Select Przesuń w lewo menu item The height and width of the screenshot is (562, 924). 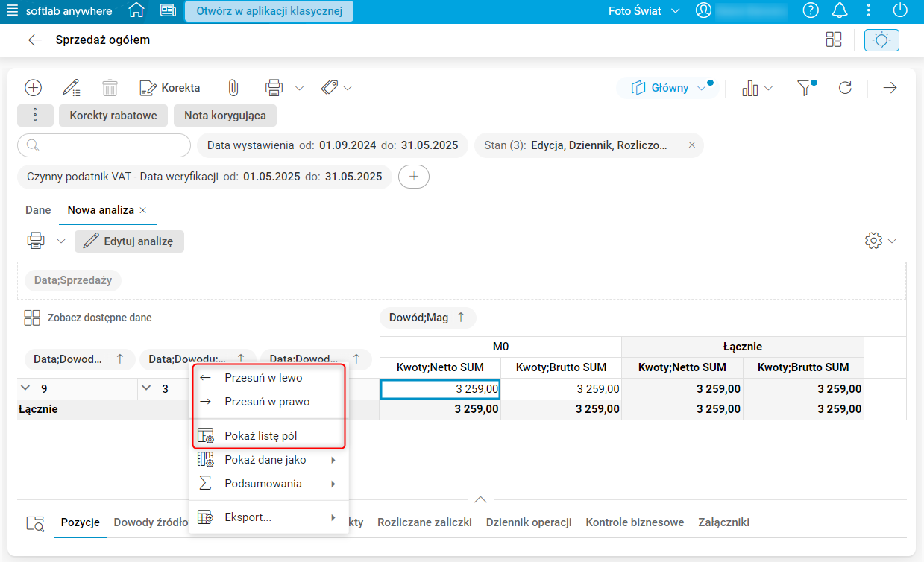(x=268, y=378)
